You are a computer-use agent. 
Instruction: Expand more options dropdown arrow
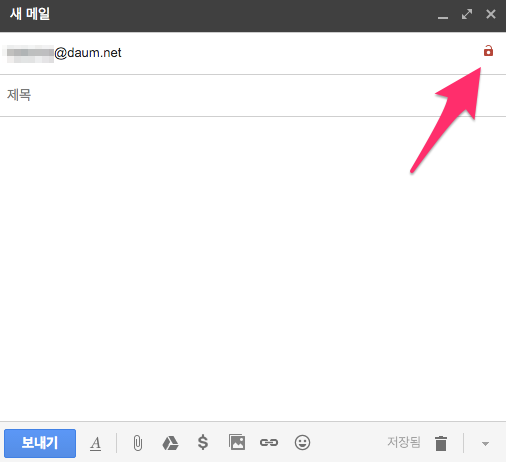(x=485, y=444)
